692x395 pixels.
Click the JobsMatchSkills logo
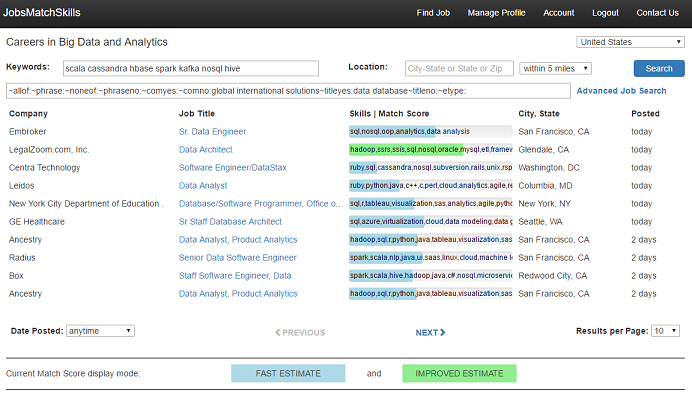(x=42, y=12)
